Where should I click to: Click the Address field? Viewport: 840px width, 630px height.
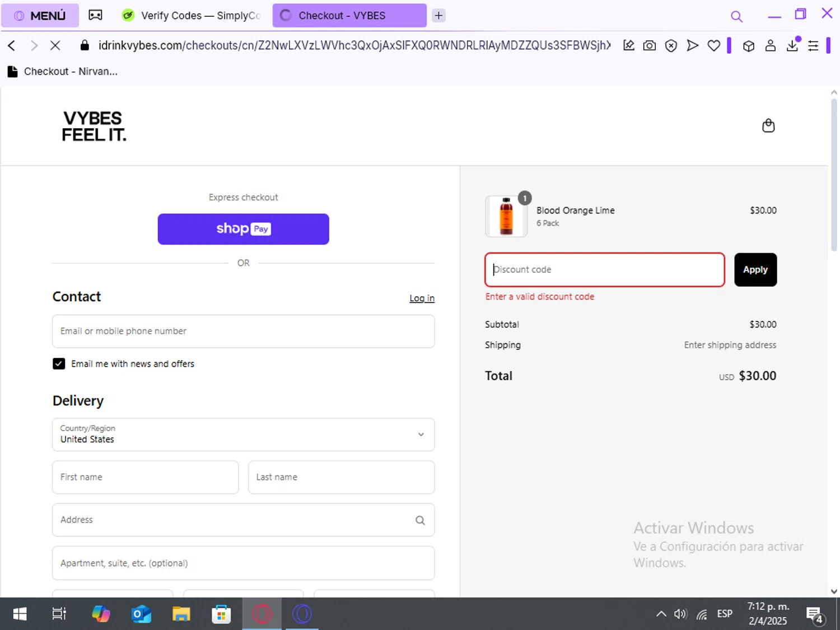[x=243, y=520]
